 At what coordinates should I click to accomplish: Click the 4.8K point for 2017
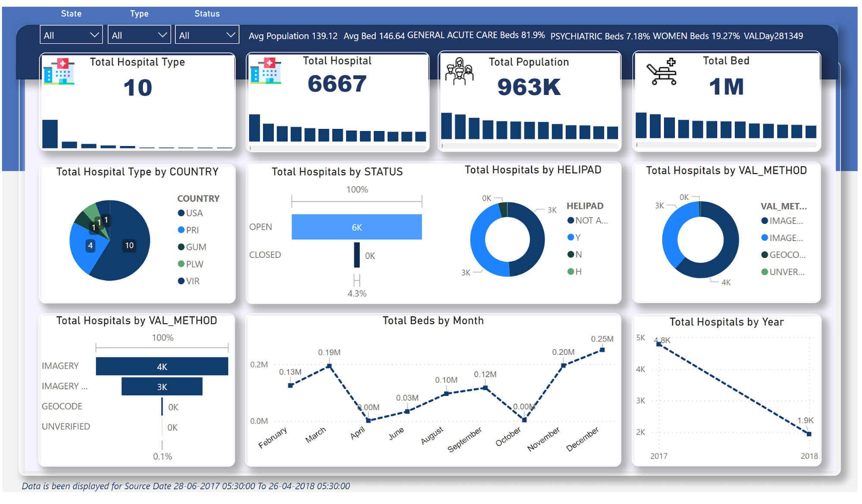658,344
